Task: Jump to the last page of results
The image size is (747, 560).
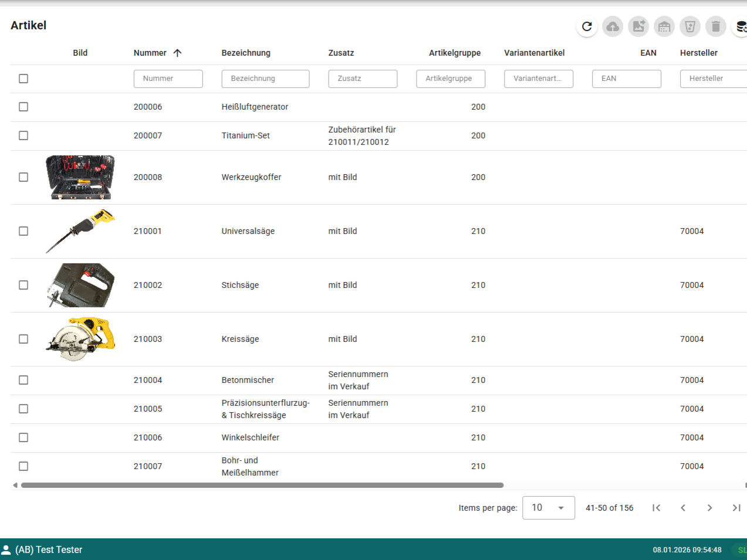Action: point(736,508)
